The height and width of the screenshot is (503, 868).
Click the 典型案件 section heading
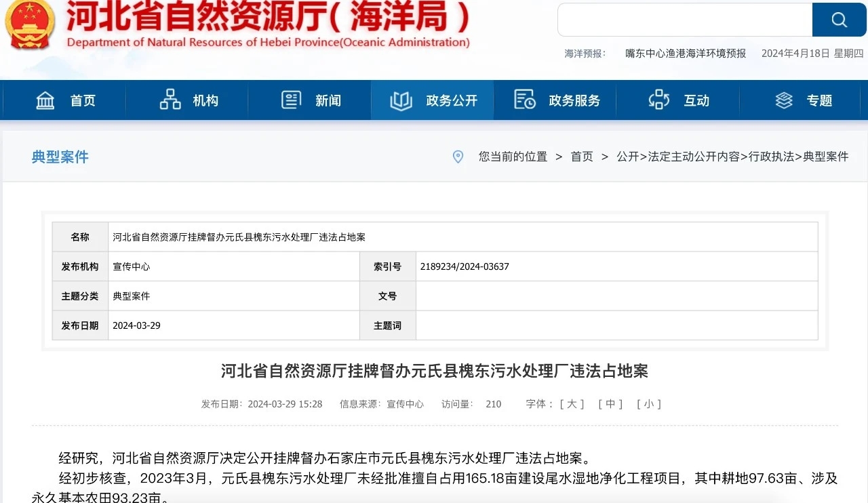click(60, 157)
